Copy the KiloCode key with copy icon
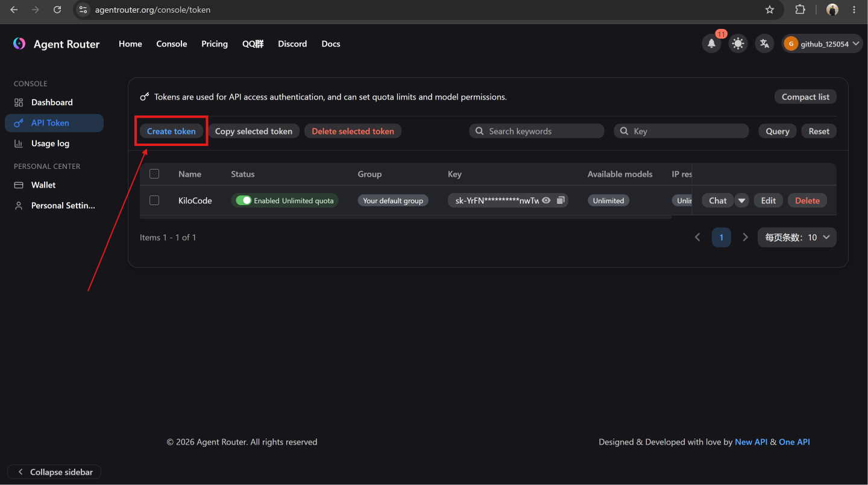The height and width of the screenshot is (485, 868). 561,200
